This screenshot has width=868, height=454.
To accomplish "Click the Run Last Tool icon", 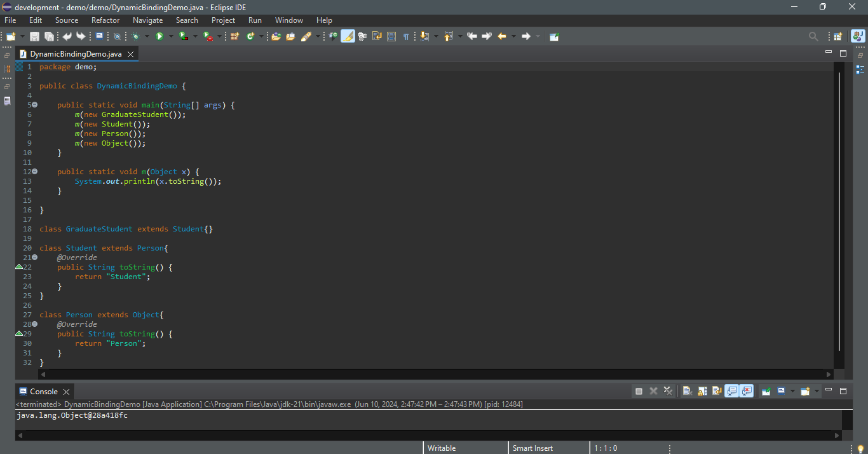I will [x=208, y=37].
